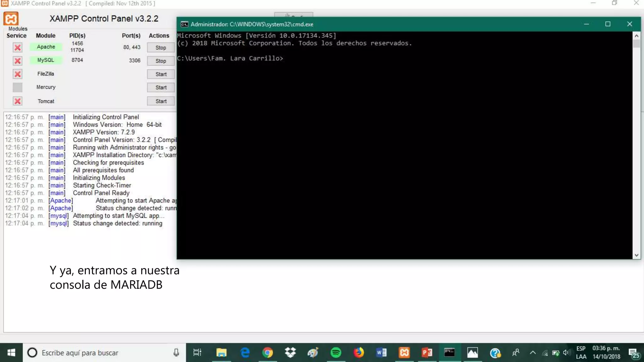Toggle the MySQL service checkbox
The width and height of the screenshot is (644, 362).
pyautogui.click(x=18, y=61)
